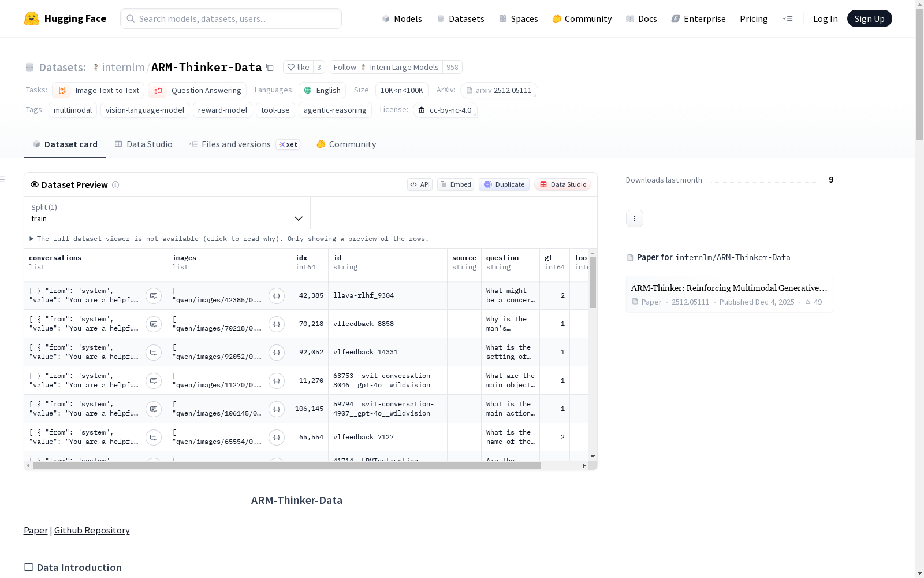Open conversation viewer for idx 106,145 row

154,409
